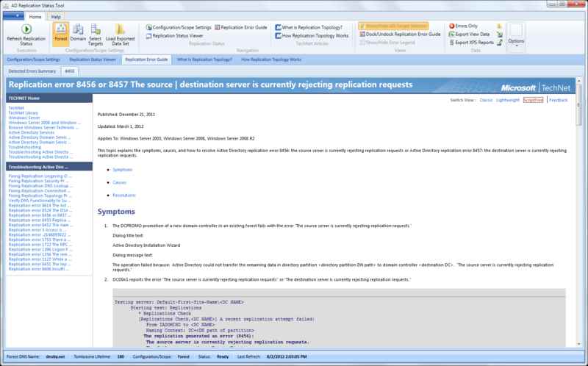Click Export XPS Reports
Viewport: 588px width, 366px height.
point(471,43)
